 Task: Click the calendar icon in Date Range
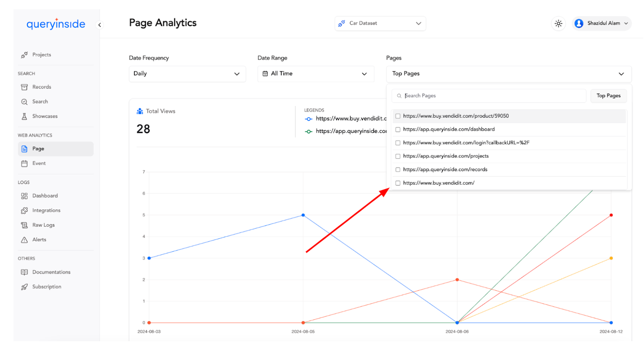pyautogui.click(x=265, y=74)
